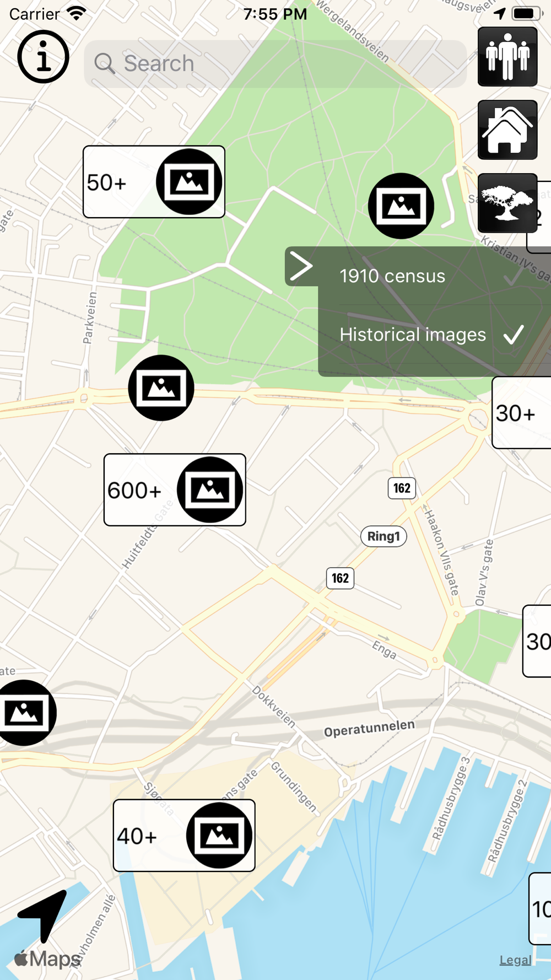The image size is (551, 980).
Task: Open the 30+ cluster near Kristian IV's gate
Action: tap(521, 413)
